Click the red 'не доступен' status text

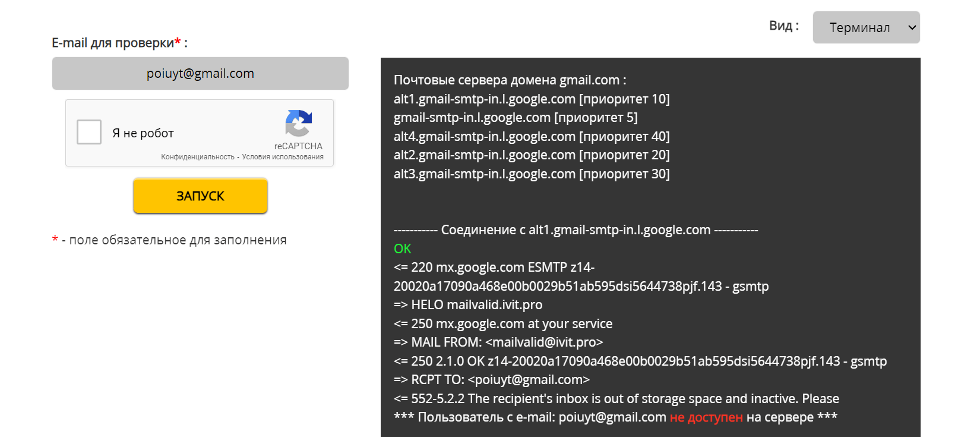point(706,417)
